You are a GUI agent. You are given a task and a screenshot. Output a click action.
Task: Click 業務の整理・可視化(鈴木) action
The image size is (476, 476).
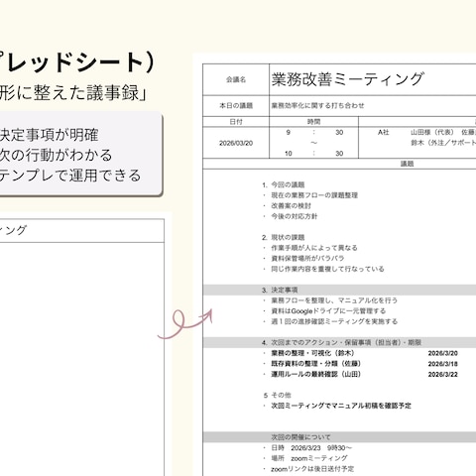[x=312, y=353]
